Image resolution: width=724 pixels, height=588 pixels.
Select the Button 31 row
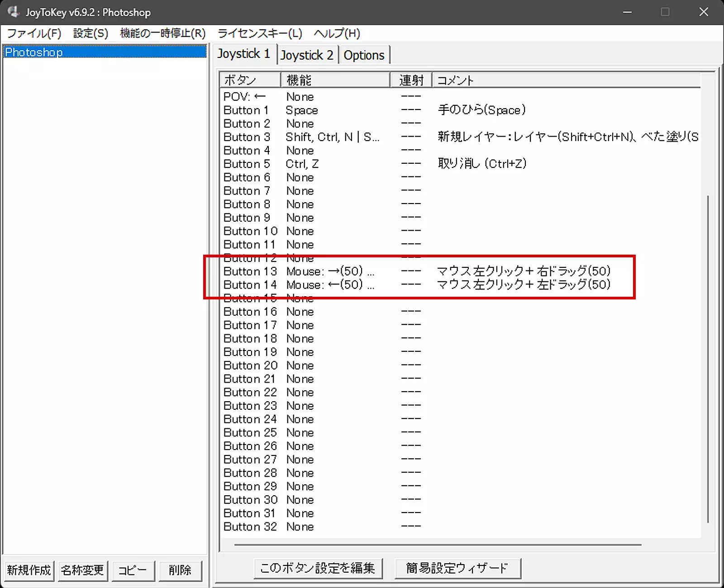point(460,513)
